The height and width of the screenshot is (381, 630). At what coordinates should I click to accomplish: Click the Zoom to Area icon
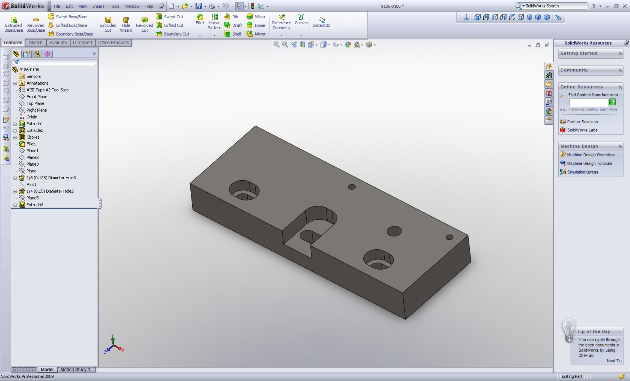point(285,45)
